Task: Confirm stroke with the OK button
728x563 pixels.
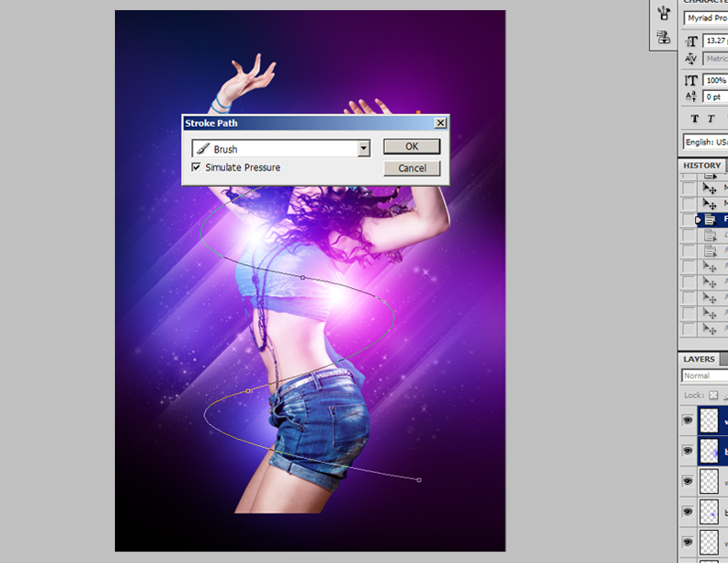Action: 412,147
